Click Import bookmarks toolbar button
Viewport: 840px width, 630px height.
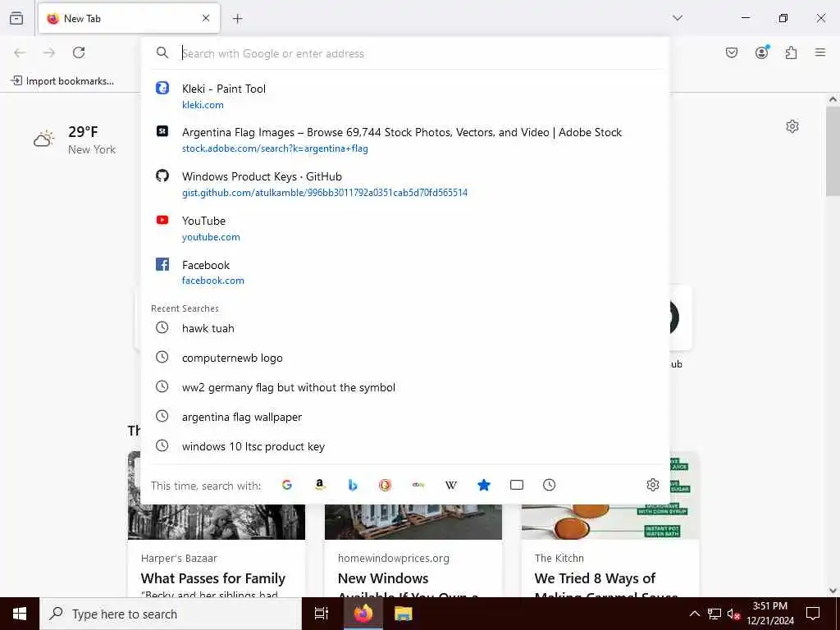click(62, 81)
